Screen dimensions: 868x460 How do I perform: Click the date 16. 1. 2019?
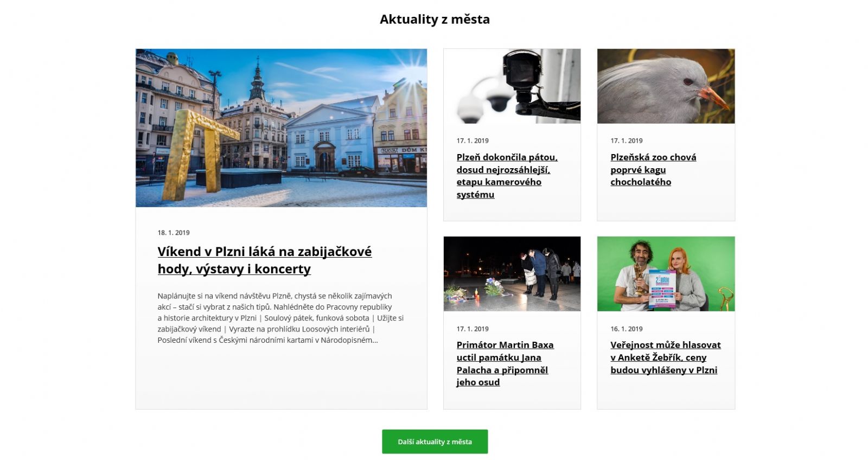(627, 329)
